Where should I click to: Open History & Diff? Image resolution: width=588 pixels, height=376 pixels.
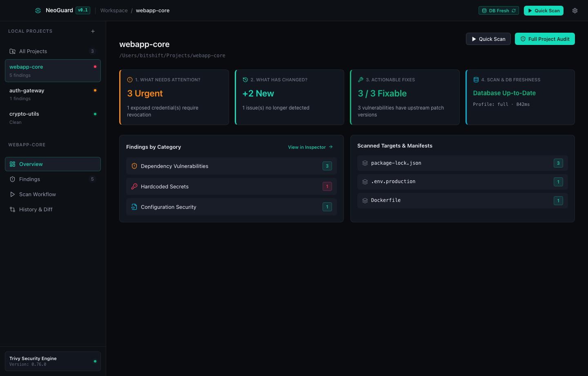pos(53,209)
